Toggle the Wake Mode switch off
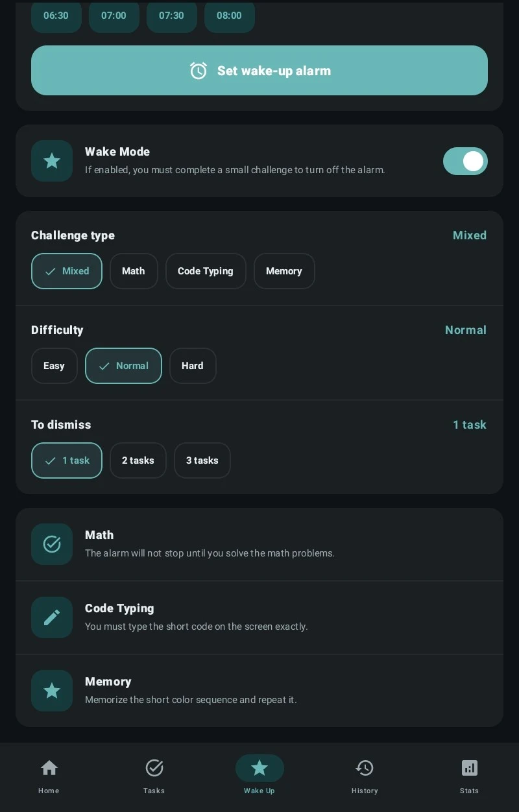The image size is (519, 812). (465, 161)
